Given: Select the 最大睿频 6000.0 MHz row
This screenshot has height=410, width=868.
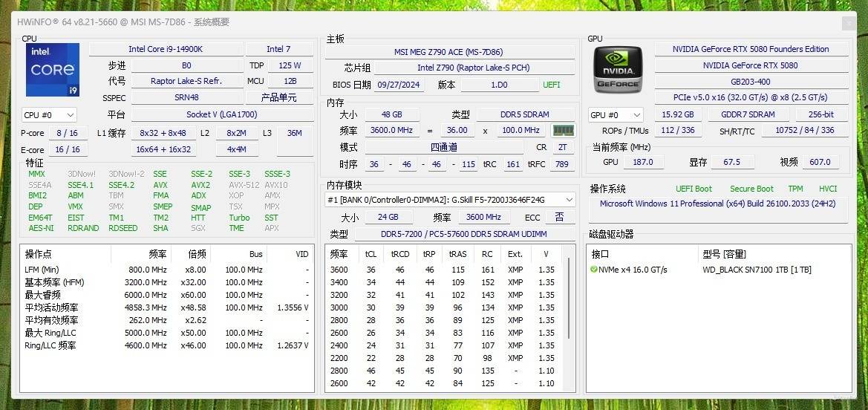Looking at the screenshot, I should pos(166,295).
